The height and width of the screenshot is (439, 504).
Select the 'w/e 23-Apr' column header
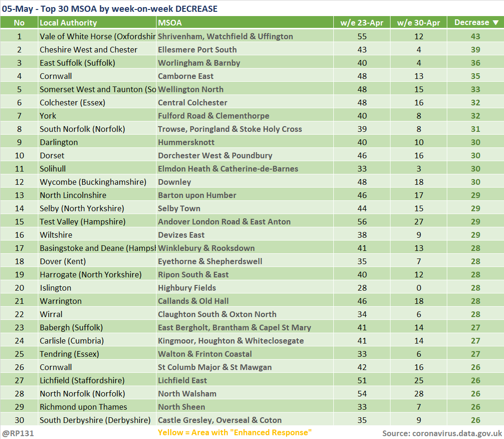click(362, 23)
